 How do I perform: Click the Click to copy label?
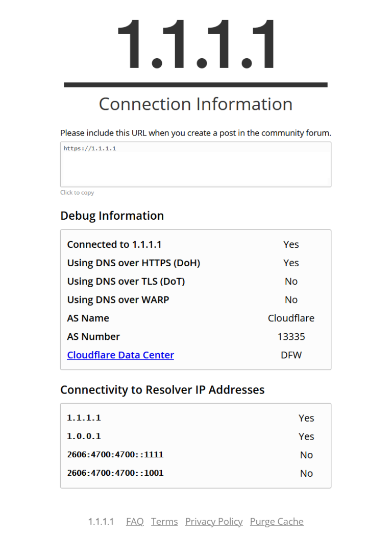[x=77, y=193]
